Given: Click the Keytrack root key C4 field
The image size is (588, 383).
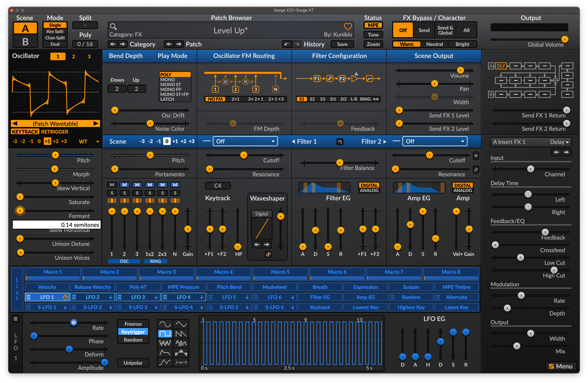Looking at the screenshot, I should (218, 186).
